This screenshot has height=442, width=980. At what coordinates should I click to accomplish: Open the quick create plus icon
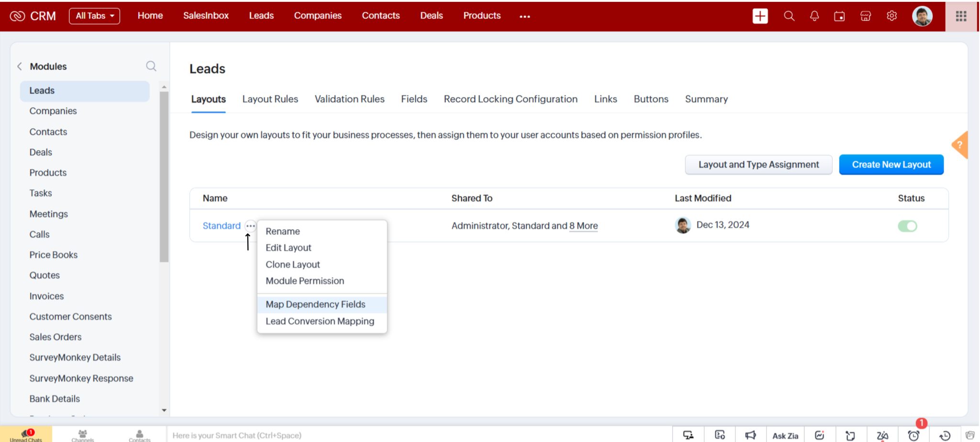pyautogui.click(x=760, y=16)
